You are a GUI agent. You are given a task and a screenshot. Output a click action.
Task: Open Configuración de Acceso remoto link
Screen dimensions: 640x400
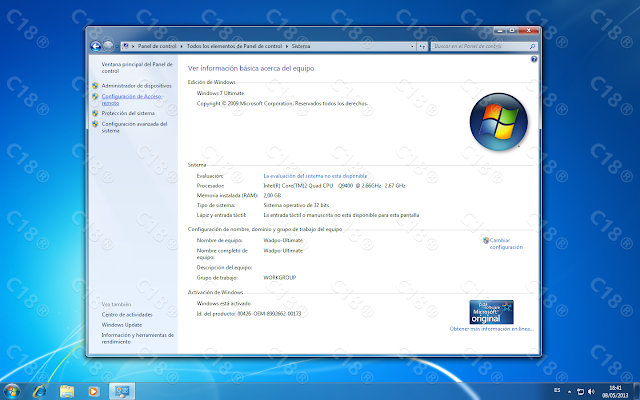click(132, 100)
